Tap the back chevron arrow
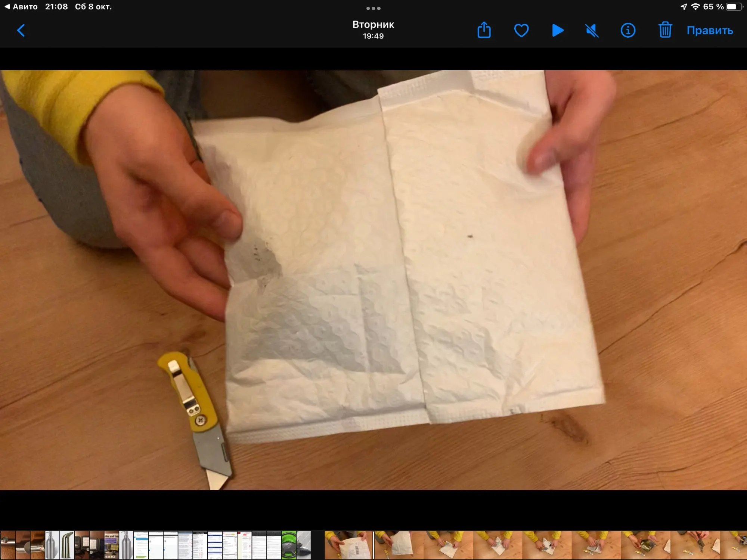This screenshot has height=560, width=747. [21, 31]
